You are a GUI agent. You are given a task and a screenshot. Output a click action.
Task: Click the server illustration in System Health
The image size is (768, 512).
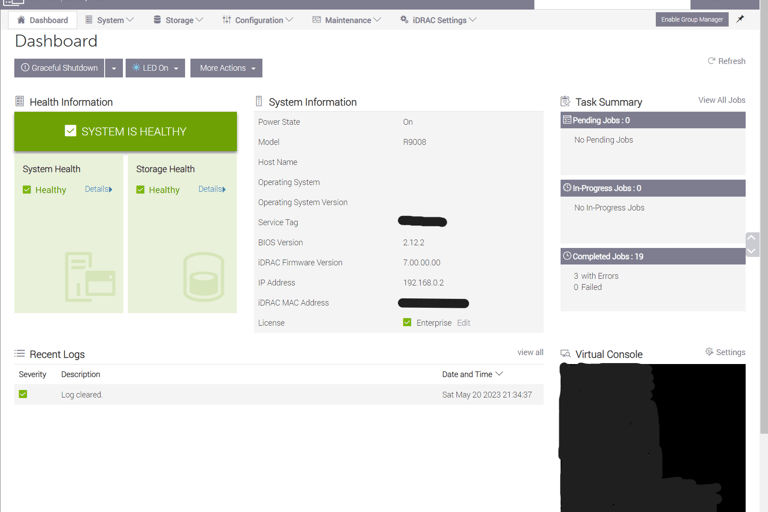(90, 277)
